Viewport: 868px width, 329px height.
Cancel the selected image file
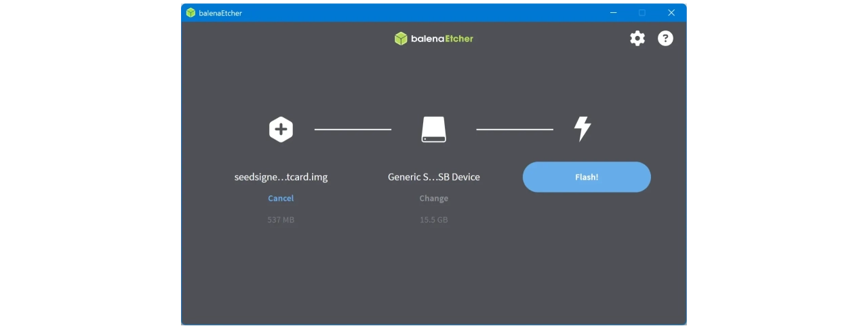pyautogui.click(x=281, y=198)
